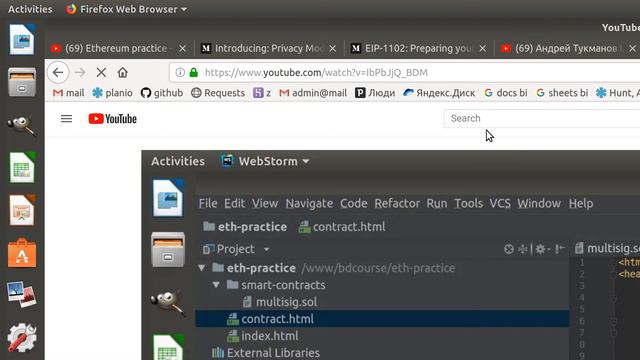Open the Firefox Web Browser app menu
This screenshot has height=360, width=640.
127,9
